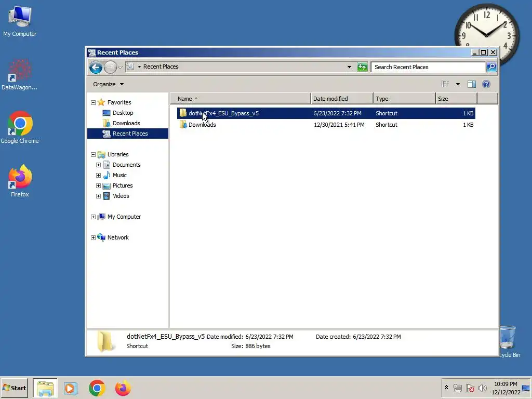This screenshot has height=399, width=532.
Task: Collapse the Libraries tree group
Action: pos(94,154)
